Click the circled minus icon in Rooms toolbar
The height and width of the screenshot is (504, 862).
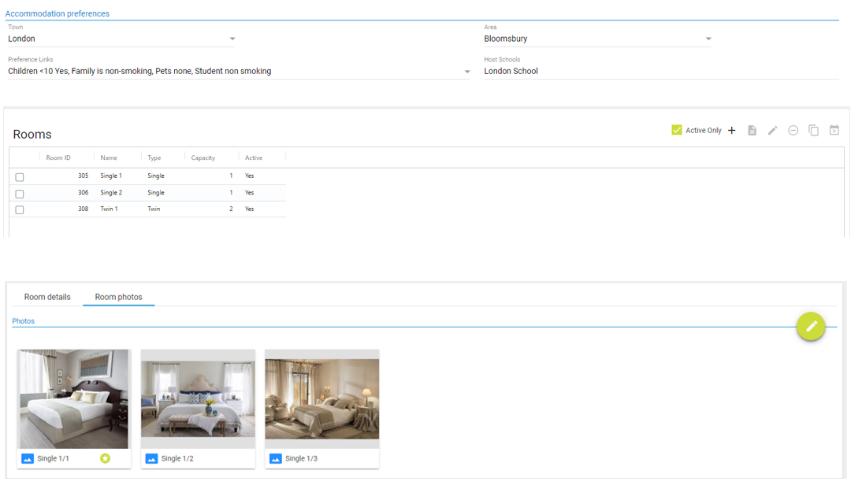tap(793, 130)
